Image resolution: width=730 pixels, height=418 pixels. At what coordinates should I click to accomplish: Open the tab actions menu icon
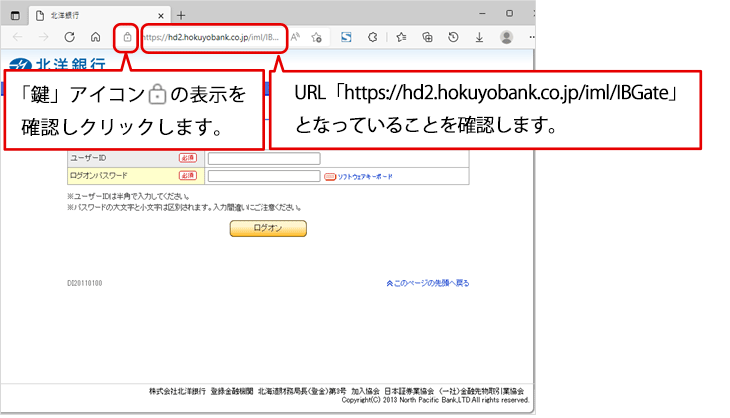pyautogui.click(x=15, y=14)
